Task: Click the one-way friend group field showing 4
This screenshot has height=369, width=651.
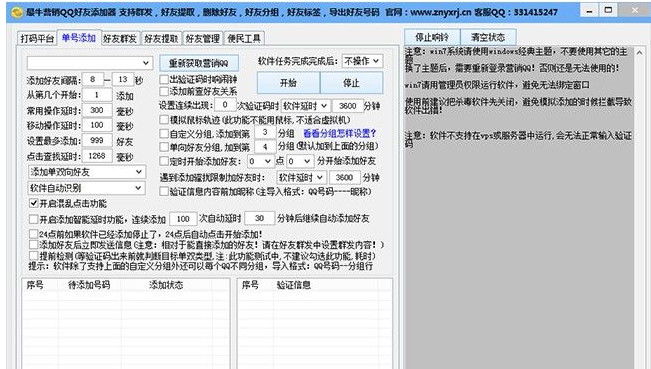Action: click(x=265, y=147)
